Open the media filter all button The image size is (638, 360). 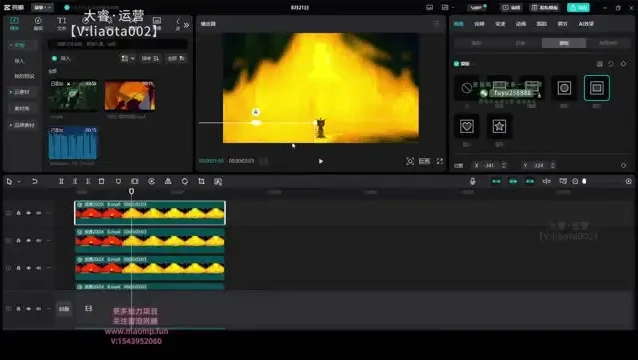pos(176,59)
